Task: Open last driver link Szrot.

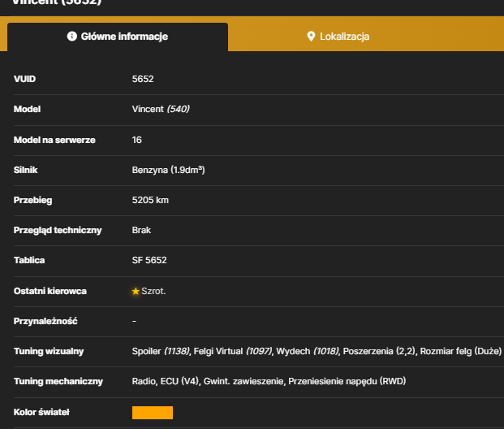Action: click(x=153, y=291)
